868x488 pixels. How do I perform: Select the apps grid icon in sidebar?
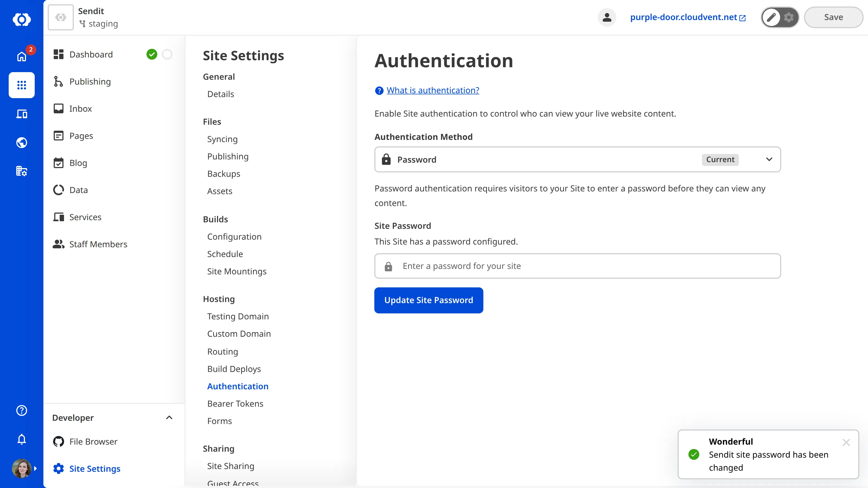22,85
